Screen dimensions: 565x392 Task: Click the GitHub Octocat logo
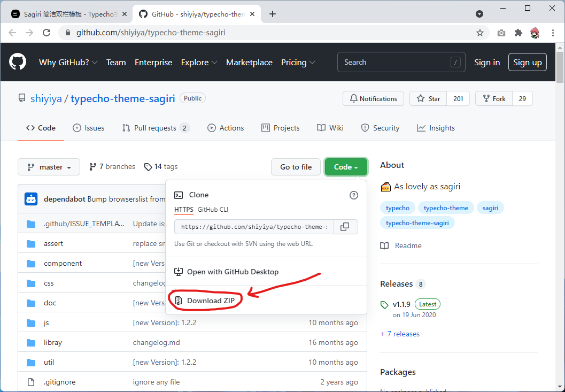coord(18,62)
